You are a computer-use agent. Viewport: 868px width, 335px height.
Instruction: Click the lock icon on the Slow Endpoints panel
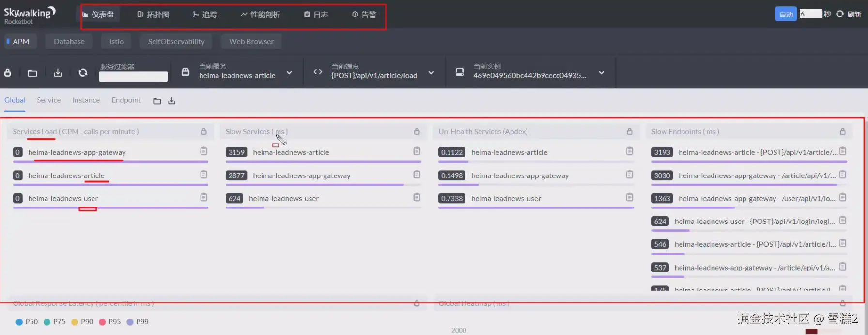843,131
